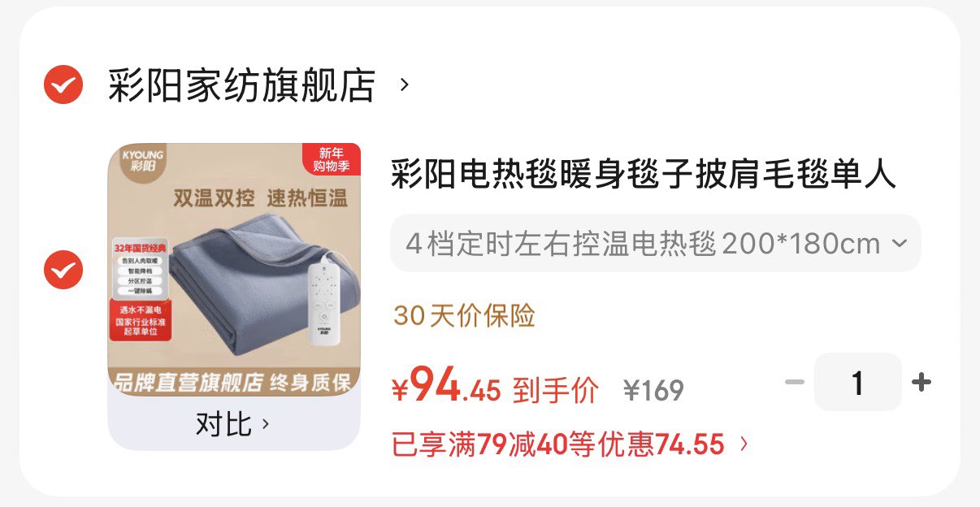
Task: Open the blanket product thumbnail image
Action: 234,270
